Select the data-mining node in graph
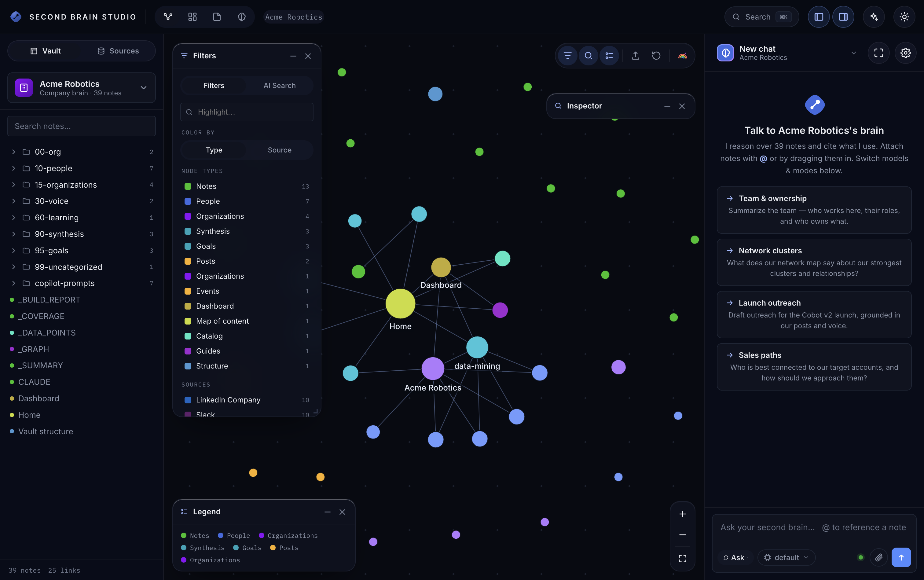 coord(477,347)
